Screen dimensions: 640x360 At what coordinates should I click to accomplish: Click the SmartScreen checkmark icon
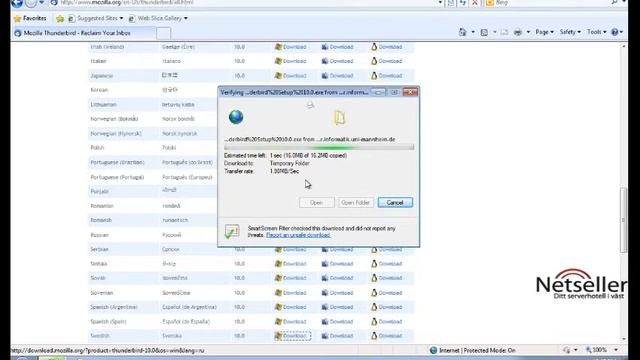(232, 231)
